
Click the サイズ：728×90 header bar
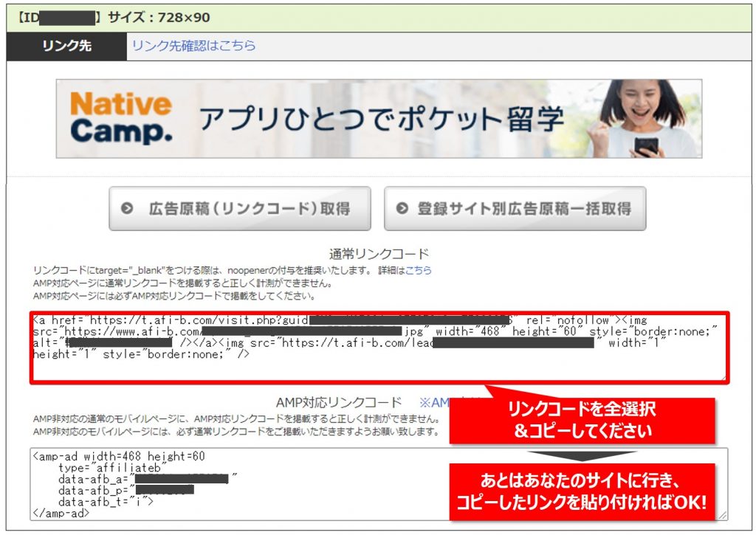pos(157,16)
